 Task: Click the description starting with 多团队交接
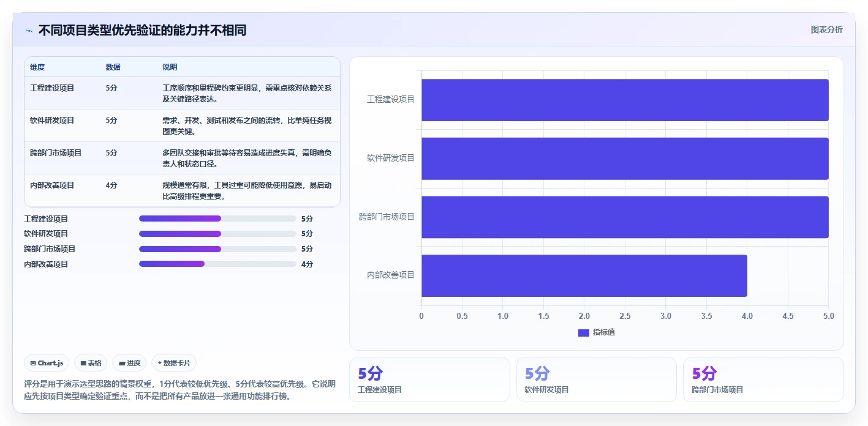247,158
